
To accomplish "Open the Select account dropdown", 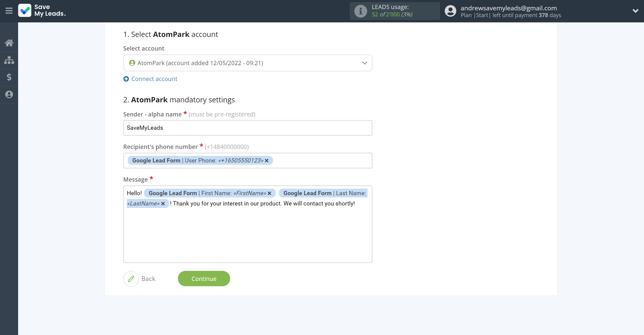I will 248,63.
